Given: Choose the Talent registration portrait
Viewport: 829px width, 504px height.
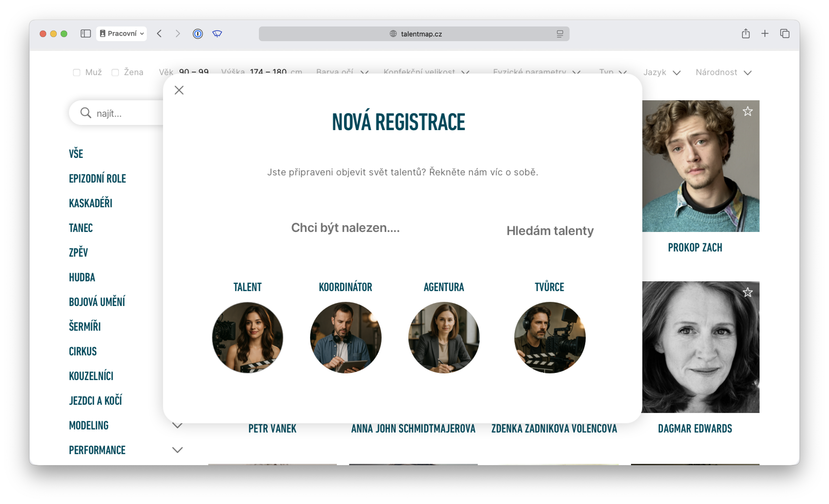Looking at the screenshot, I should click(x=248, y=337).
